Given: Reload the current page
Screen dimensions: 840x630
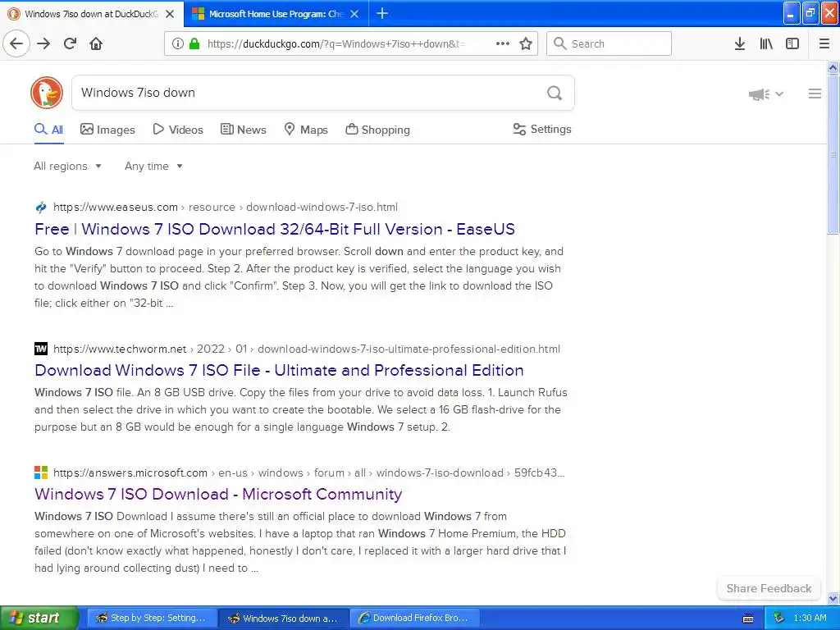Looking at the screenshot, I should coord(70,43).
